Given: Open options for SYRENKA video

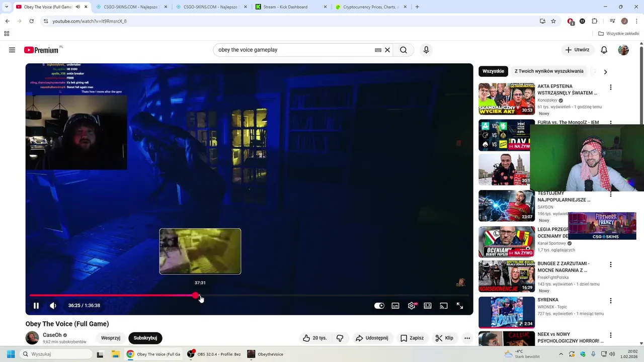Looking at the screenshot, I should 611,301.
